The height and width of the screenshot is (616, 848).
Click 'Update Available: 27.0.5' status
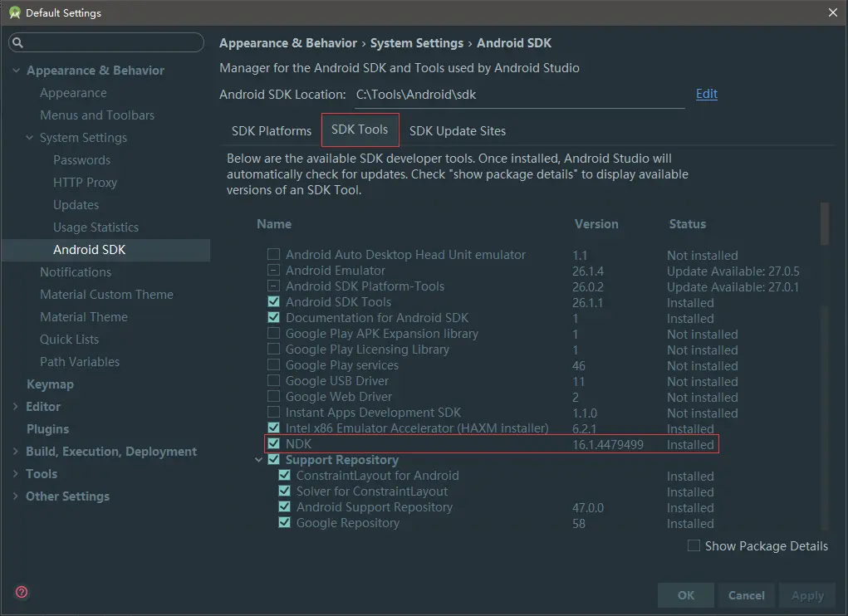pyautogui.click(x=733, y=271)
